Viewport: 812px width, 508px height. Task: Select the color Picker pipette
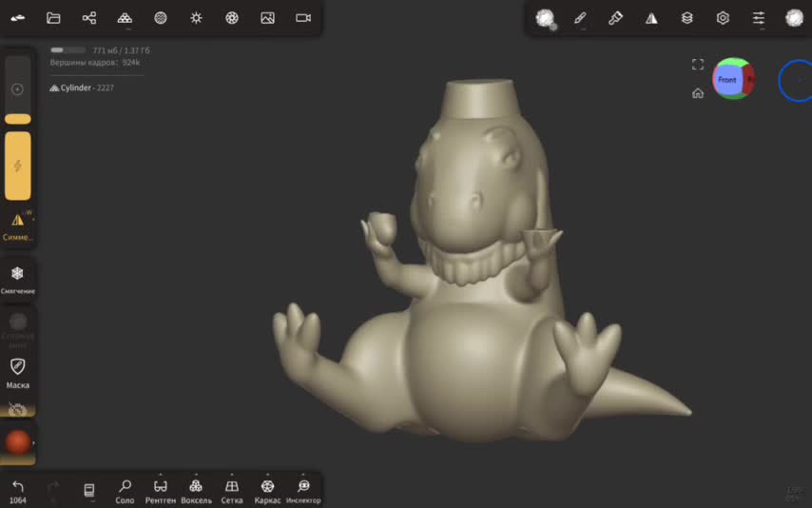(615, 18)
